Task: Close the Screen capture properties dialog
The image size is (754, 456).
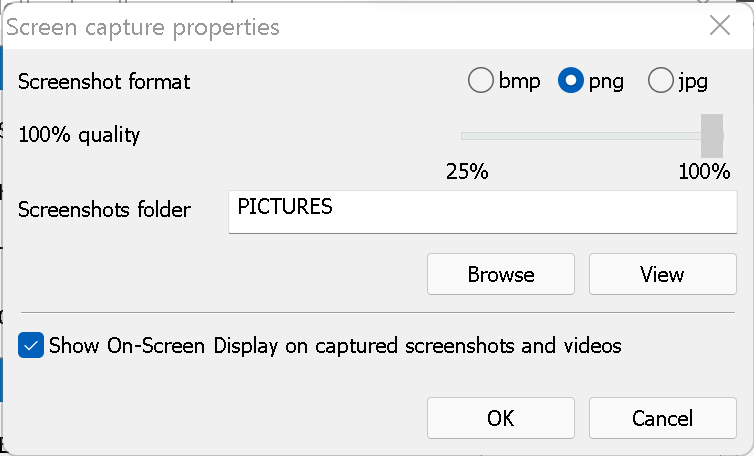Action: pyautogui.click(x=719, y=26)
